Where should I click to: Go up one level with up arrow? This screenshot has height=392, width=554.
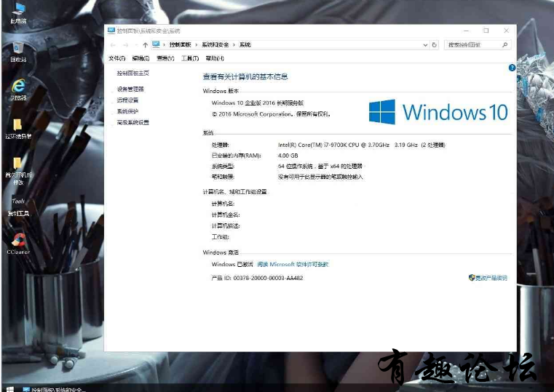pos(145,45)
